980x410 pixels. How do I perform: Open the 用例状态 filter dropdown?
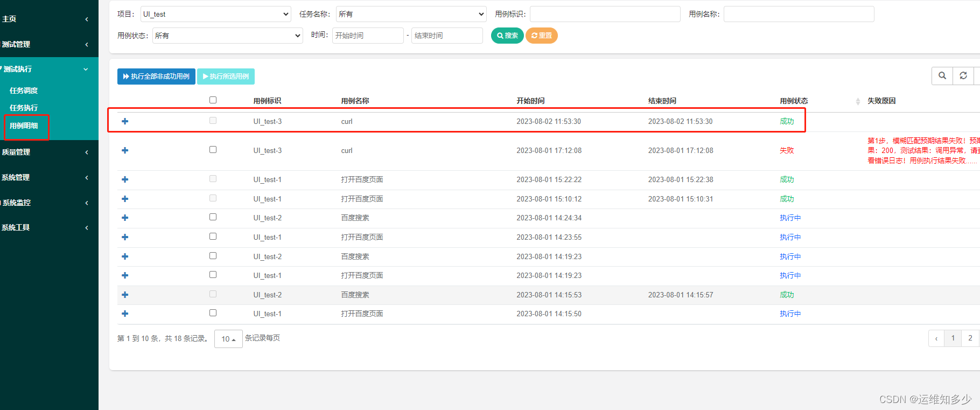coord(227,36)
